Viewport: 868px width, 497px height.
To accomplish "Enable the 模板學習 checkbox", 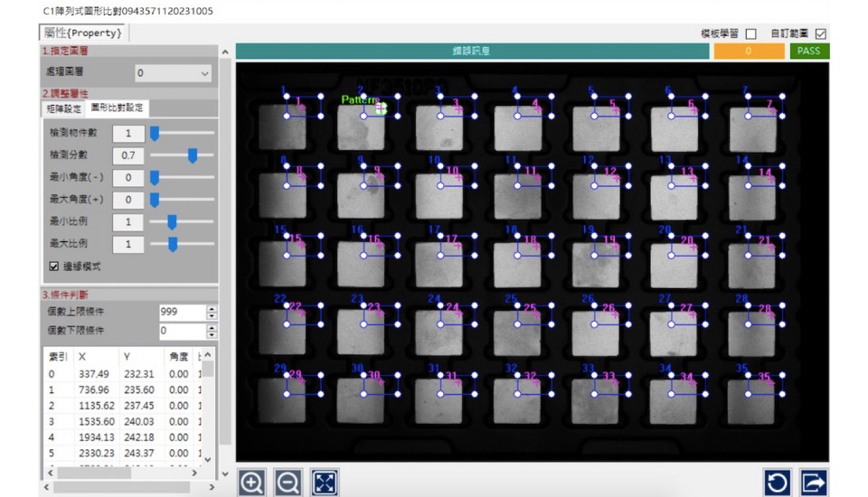I will click(x=750, y=34).
